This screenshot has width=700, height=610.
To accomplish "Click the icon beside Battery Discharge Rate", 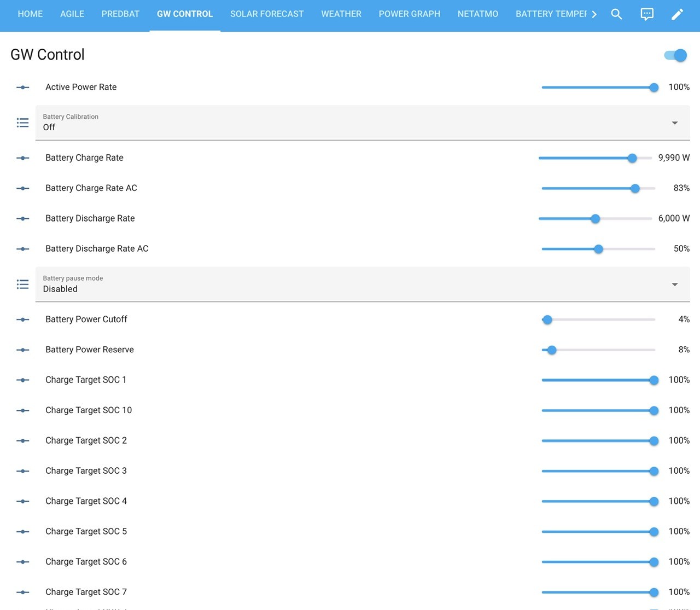I will pyautogui.click(x=22, y=218).
